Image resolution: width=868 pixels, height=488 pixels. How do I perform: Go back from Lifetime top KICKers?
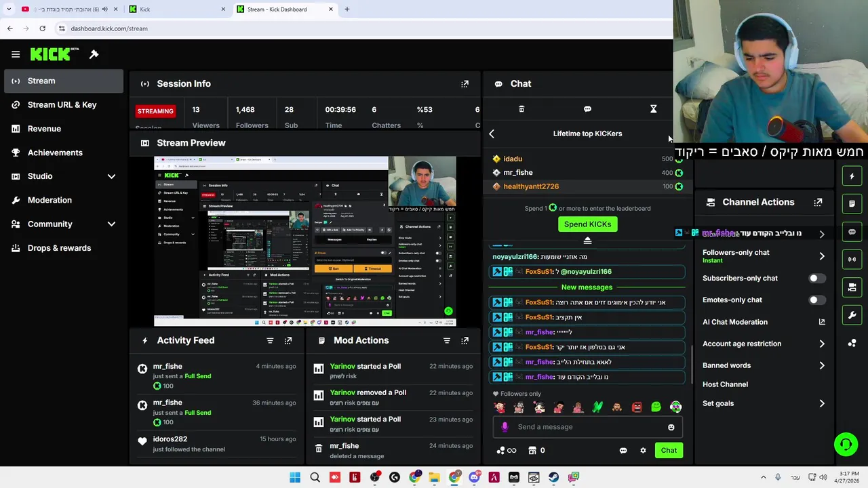pyautogui.click(x=492, y=134)
